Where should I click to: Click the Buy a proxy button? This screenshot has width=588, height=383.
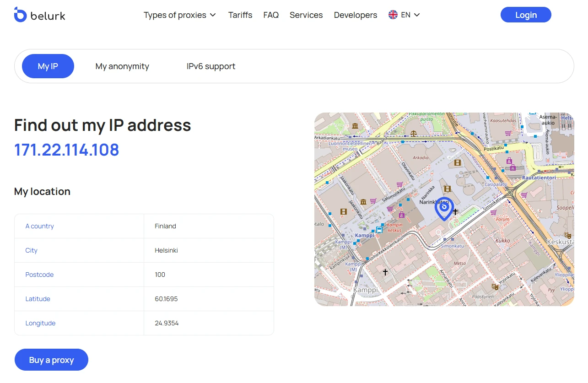point(51,360)
